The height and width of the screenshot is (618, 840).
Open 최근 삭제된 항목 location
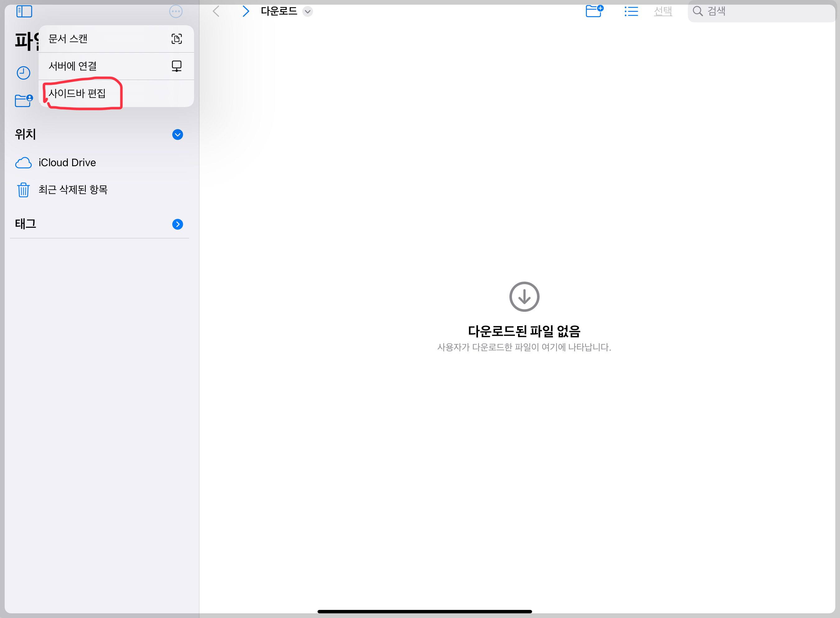coord(73,190)
